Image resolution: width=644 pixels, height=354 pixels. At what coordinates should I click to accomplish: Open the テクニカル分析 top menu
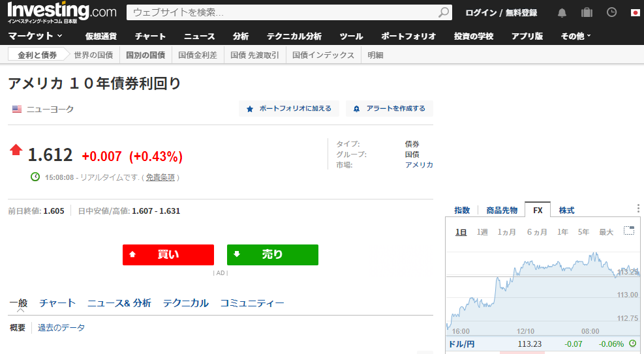[294, 36]
